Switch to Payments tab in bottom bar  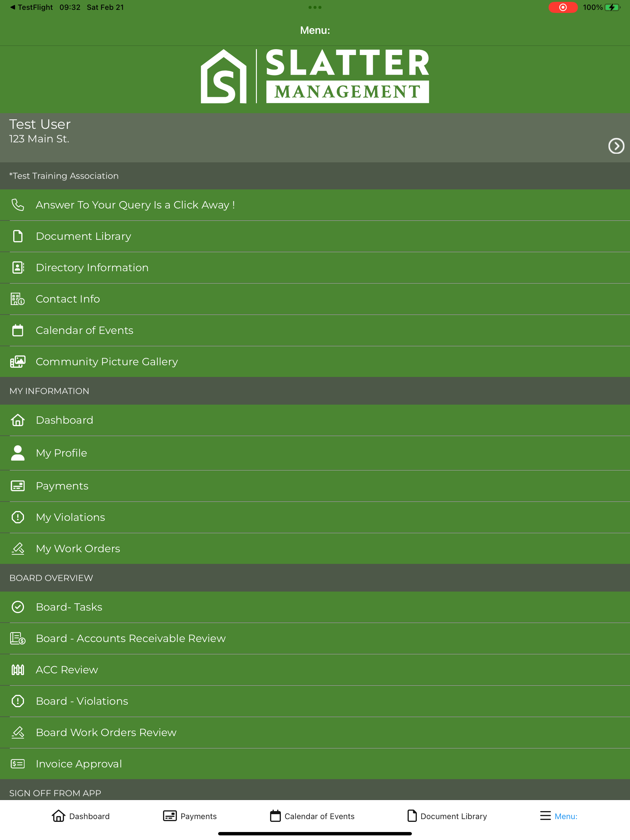[x=189, y=816]
